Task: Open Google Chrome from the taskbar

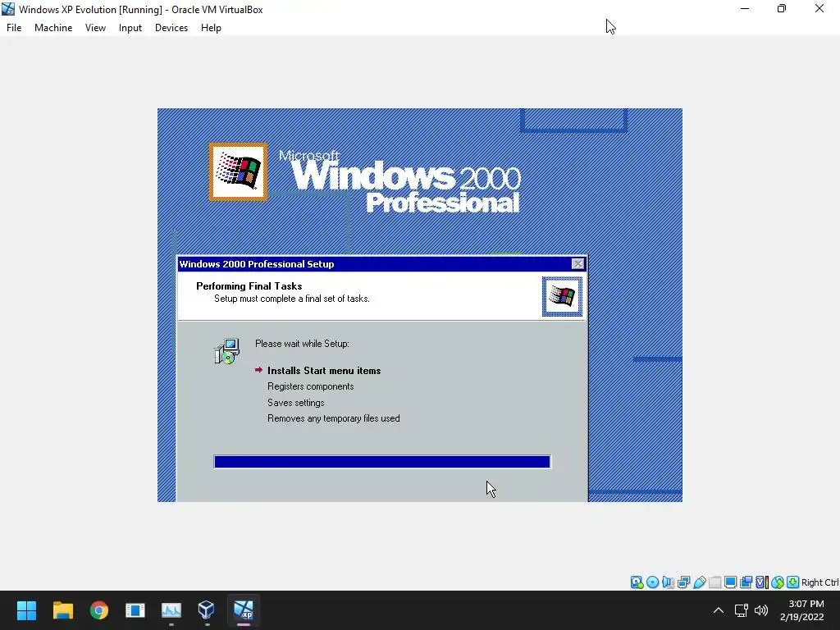Action: [x=99, y=610]
